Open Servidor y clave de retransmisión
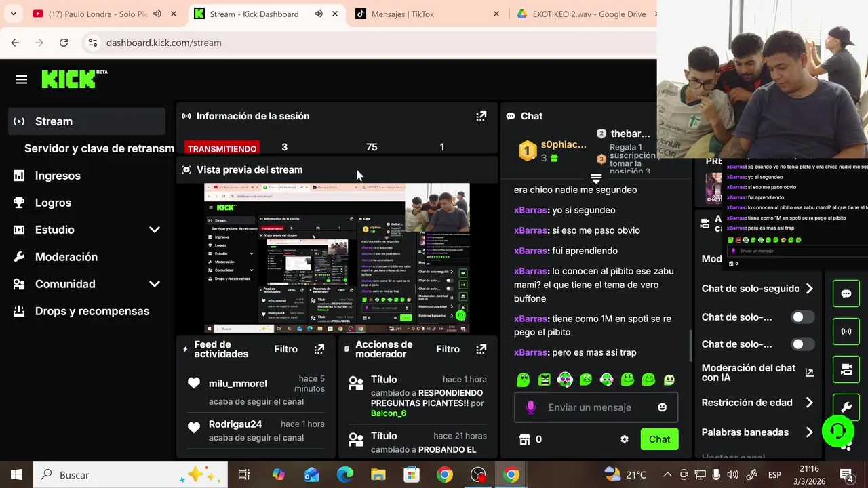 click(99, 148)
